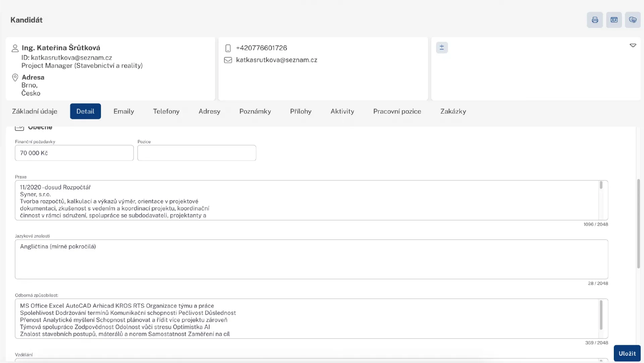Screen dimensions: 644x363
Task: Click the theater masks icon button
Action: (633, 20)
